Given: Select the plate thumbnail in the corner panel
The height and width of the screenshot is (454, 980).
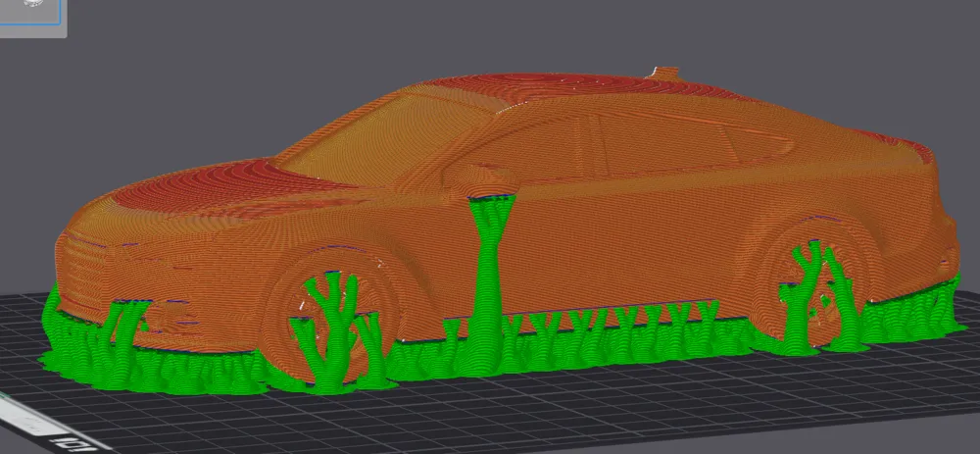Looking at the screenshot, I should (x=30, y=11).
